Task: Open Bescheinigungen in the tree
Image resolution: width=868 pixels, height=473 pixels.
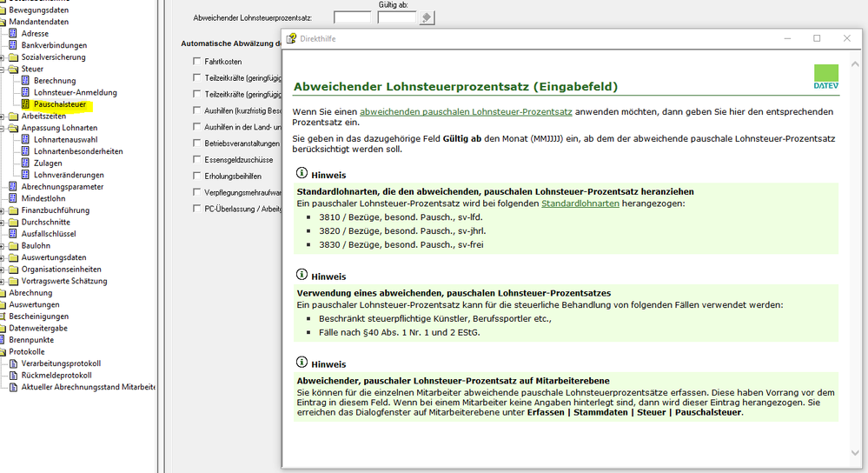Action: [x=39, y=316]
